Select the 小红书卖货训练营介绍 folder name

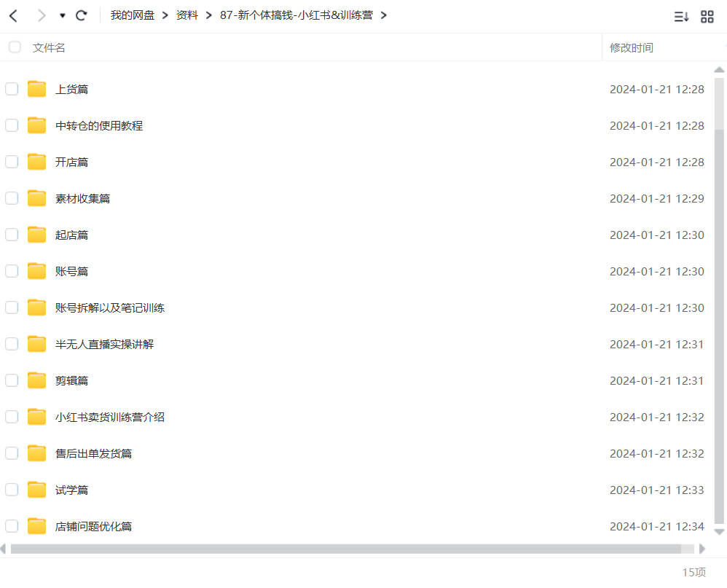pyautogui.click(x=110, y=417)
